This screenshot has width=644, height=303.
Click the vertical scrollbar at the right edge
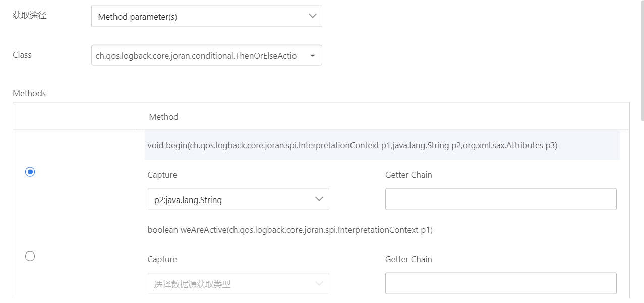[641, 61]
